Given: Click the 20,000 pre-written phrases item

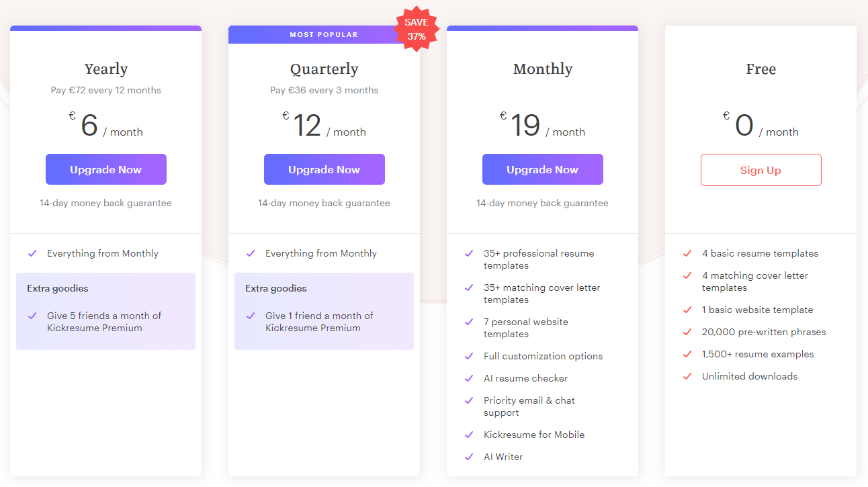Looking at the screenshot, I should 764,332.
